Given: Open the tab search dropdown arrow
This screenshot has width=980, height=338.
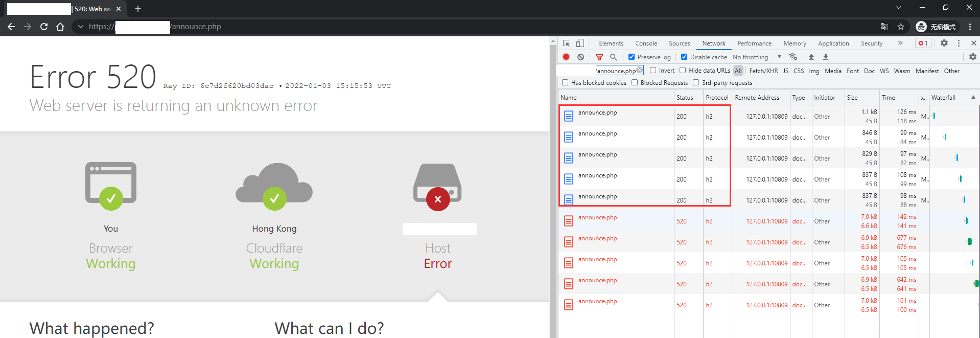Looking at the screenshot, I should click(898, 8).
